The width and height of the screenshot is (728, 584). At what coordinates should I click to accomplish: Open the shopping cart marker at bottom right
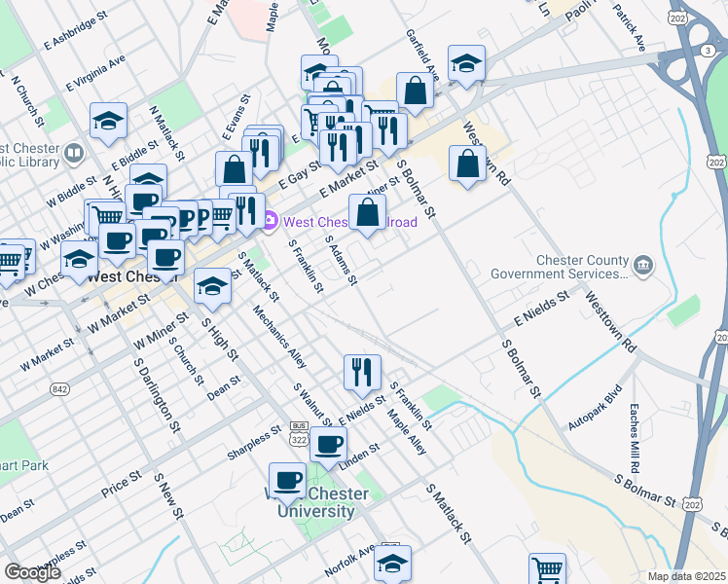click(547, 568)
